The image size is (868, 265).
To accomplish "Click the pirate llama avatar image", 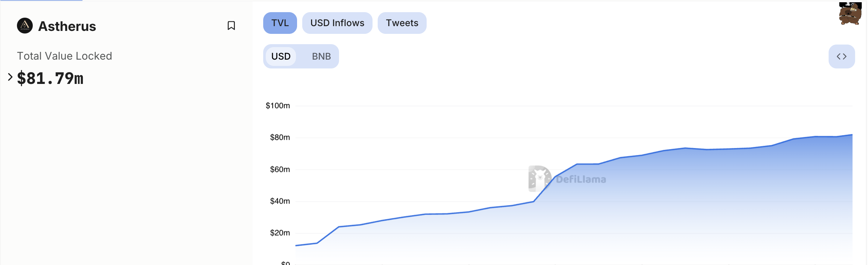I will click(x=850, y=14).
